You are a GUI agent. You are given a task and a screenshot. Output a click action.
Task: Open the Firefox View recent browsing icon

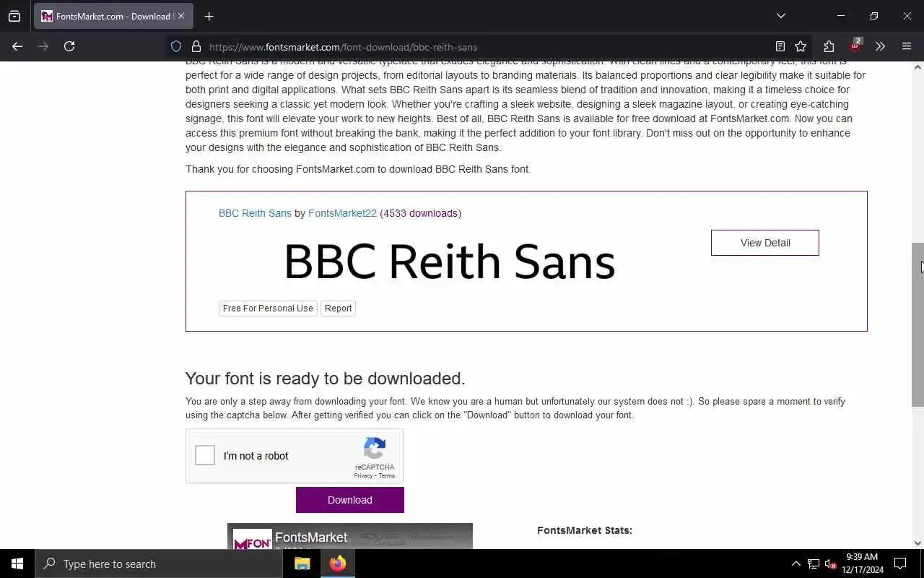coord(14,16)
